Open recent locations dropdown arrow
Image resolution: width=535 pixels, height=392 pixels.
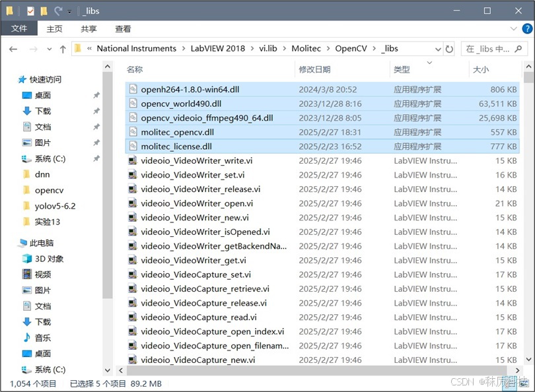point(50,49)
